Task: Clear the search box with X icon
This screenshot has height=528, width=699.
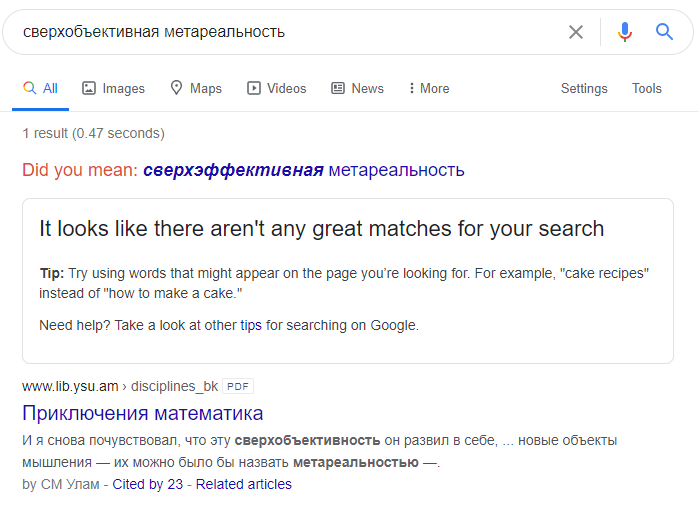Action: 576,32
